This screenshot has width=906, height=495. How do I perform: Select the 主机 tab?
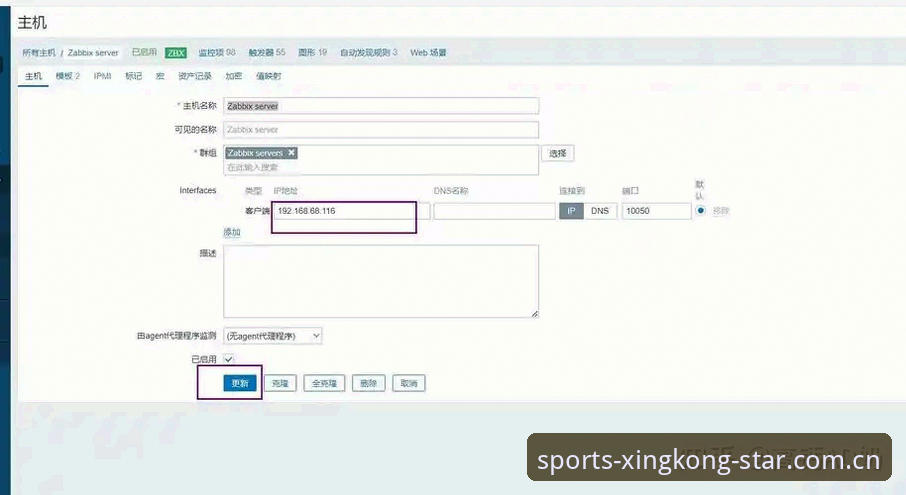tap(34, 76)
